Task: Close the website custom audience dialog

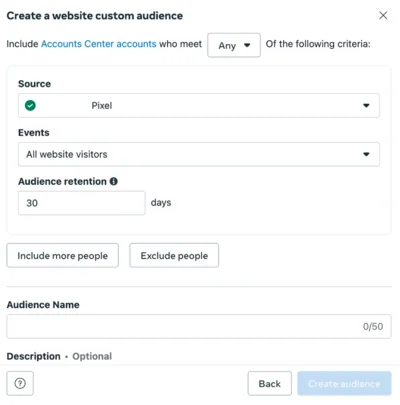Action: tap(383, 15)
